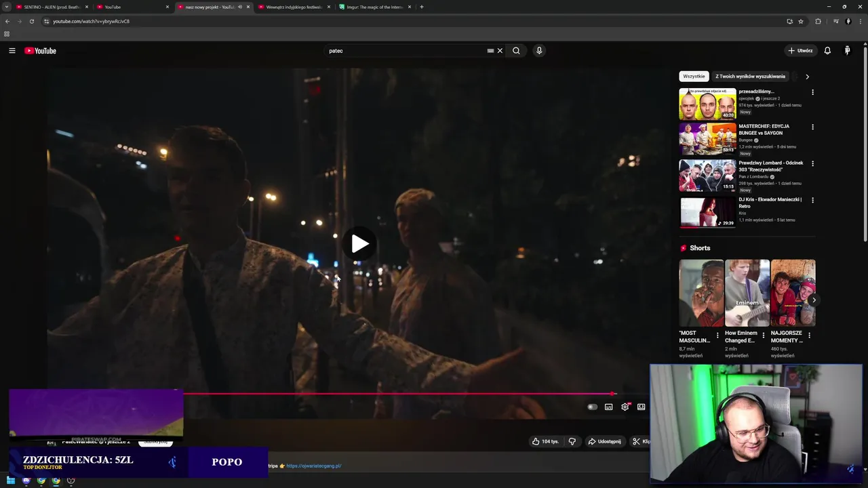
Task: Click the Utwórz create button
Action: coord(800,51)
